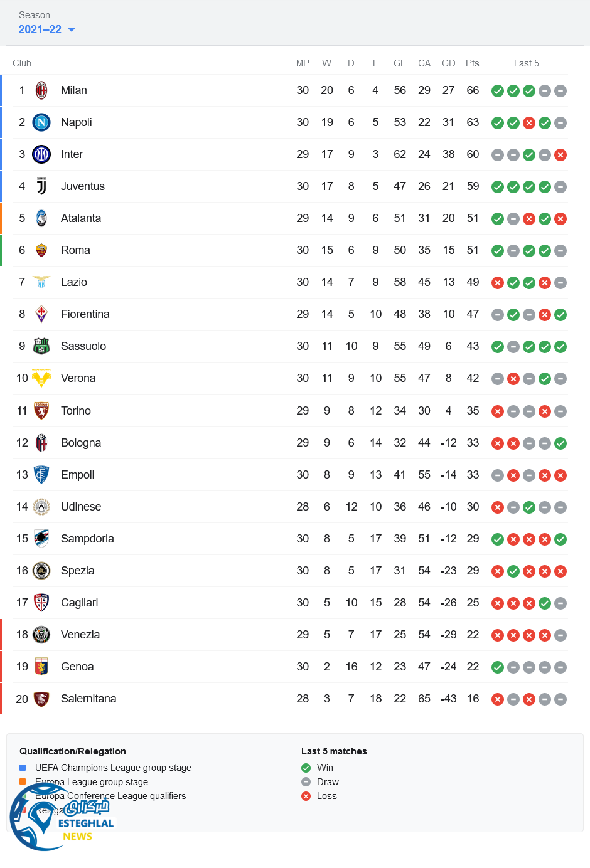This screenshot has width=590, height=868.
Task: Open the 2021–22 season dropdown
Action: [x=47, y=29]
